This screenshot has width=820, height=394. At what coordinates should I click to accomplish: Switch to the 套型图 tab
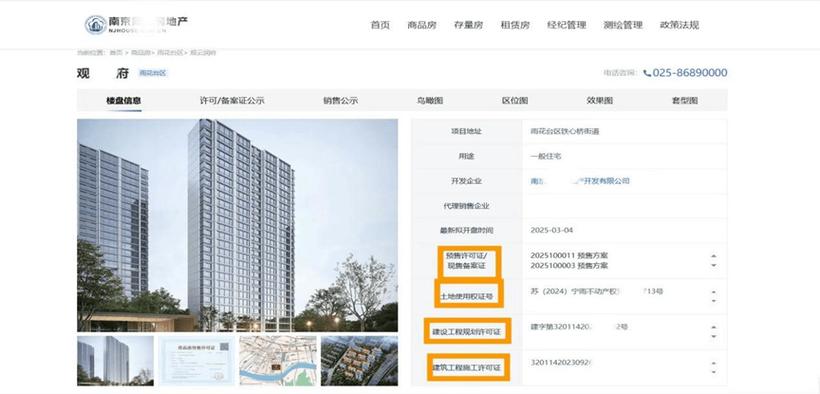685,100
